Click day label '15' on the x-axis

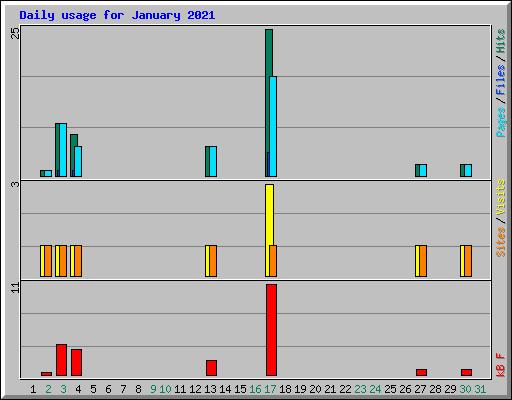click(240, 389)
